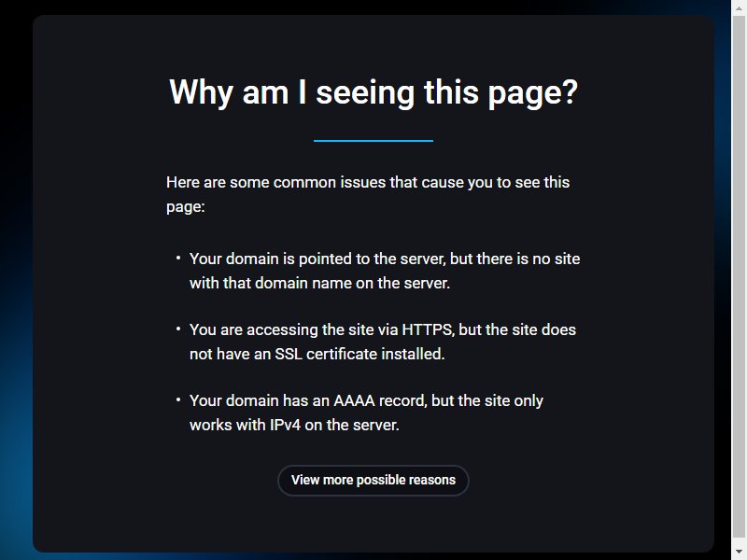The width and height of the screenshot is (747, 560).
Task: Click the 'Here are some common issues' paragraph
Action: 368,194
